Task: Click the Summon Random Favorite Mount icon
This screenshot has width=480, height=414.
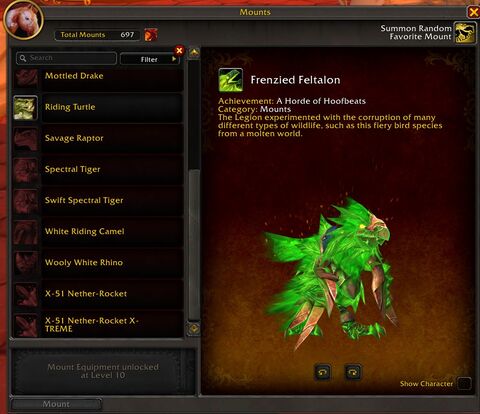Action: (465, 33)
